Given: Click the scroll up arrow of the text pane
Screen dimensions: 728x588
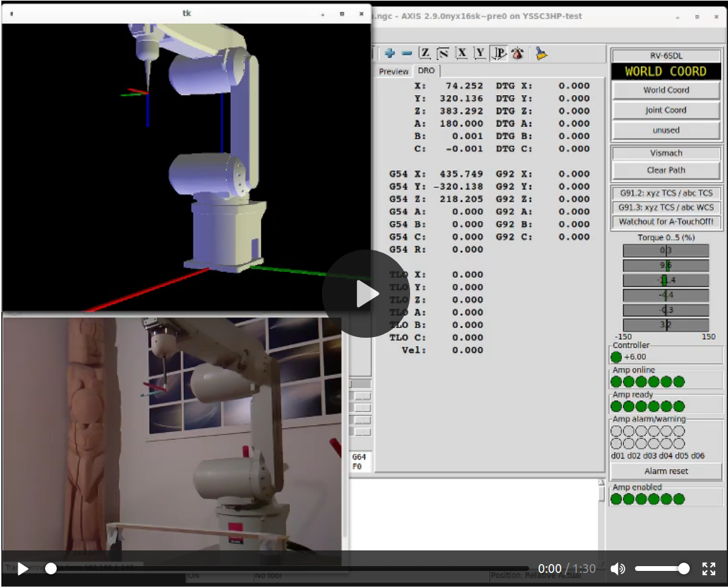Looking at the screenshot, I should pos(602,483).
